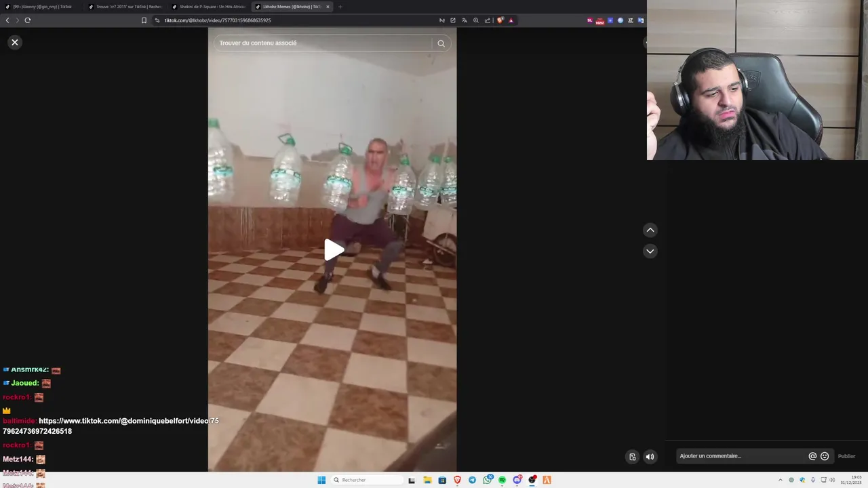Open the emoji picker in comment box
The width and height of the screenshot is (868, 488).
click(x=825, y=456)
